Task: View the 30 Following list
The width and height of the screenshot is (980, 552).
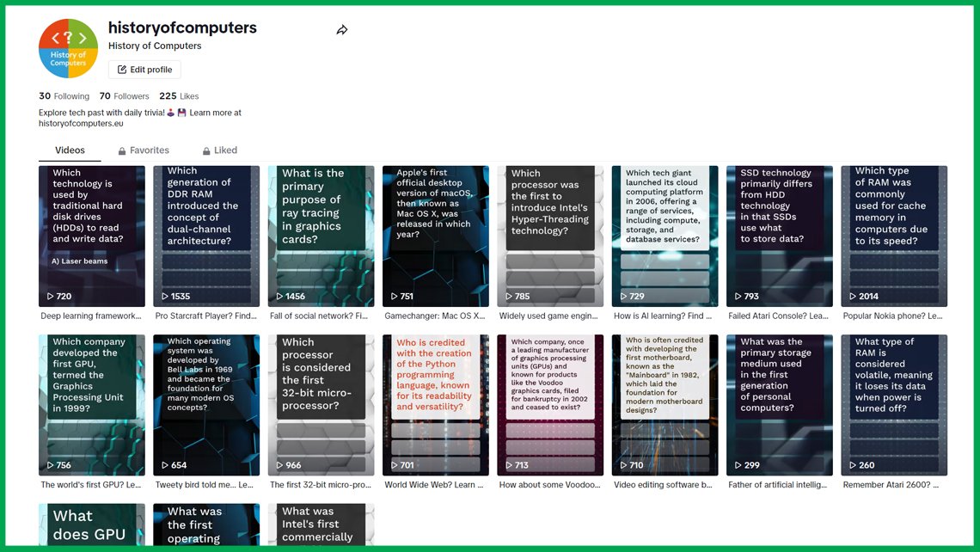Action: [64, 96]
